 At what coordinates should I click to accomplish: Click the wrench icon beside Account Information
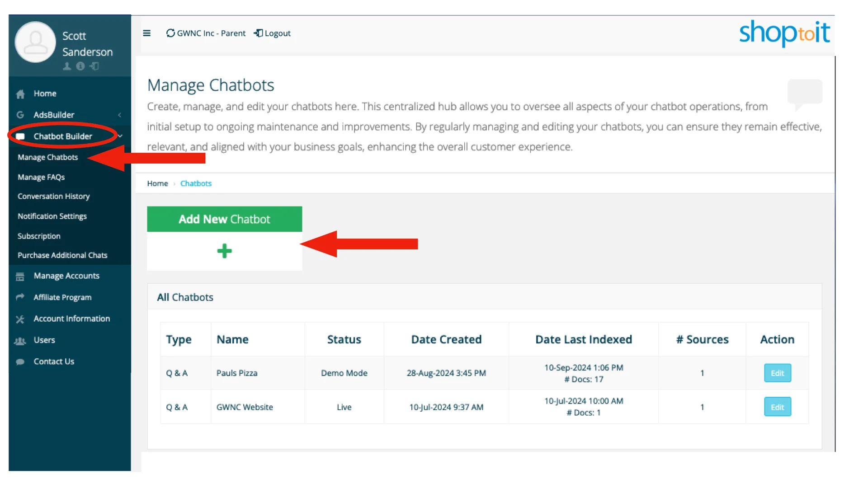pyautogui.click(x=19, y=319)
